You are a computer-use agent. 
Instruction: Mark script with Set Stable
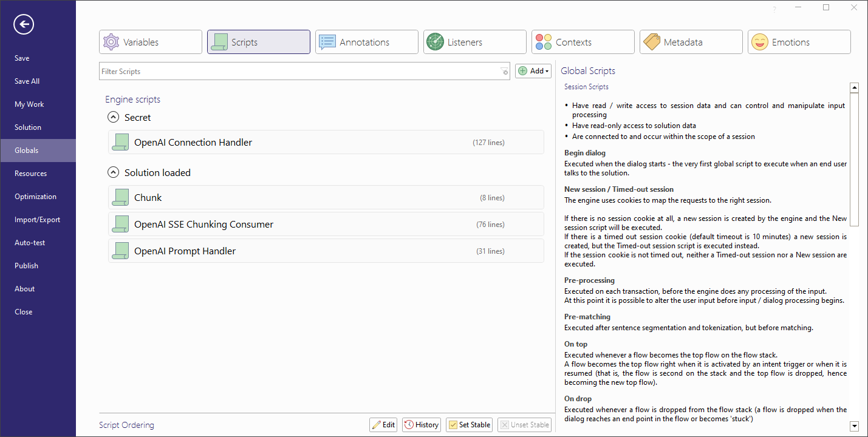[469, 425]
